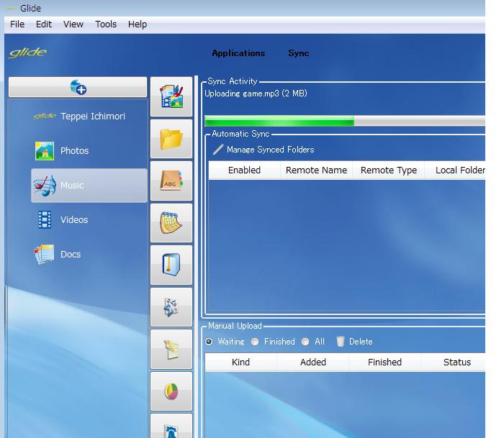504x438 pixels.
Task: Click the add-account globe plus button
Action: tap(78, 87)
